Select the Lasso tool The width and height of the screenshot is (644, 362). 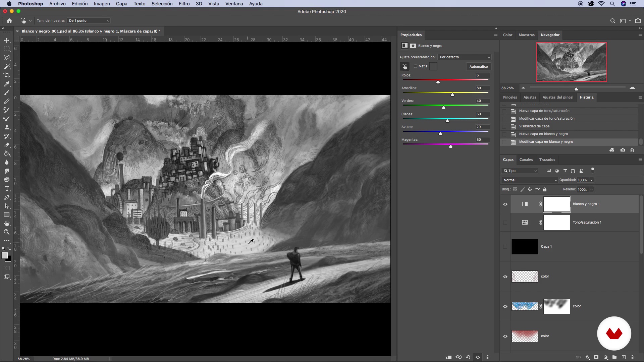(7, 58)
